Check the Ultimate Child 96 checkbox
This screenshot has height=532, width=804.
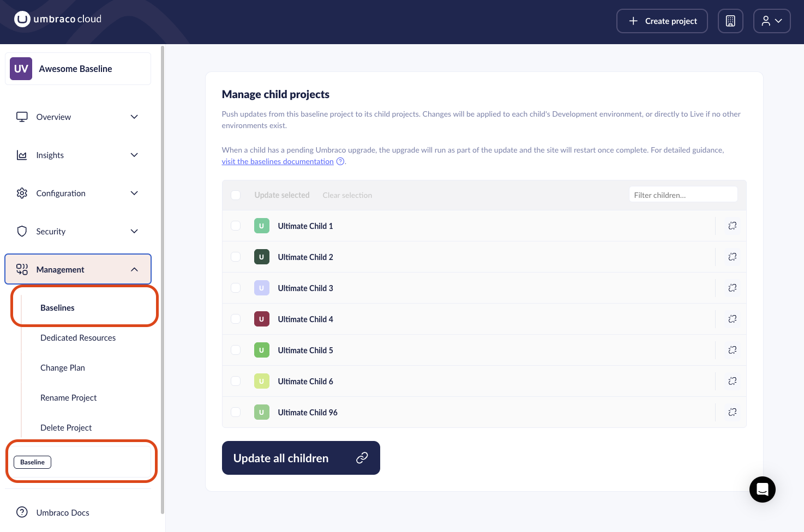coord(236,412)
